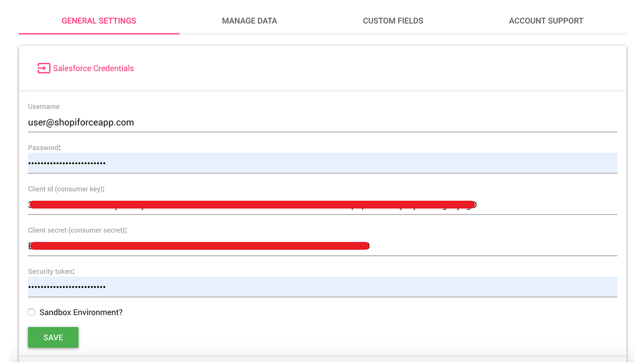Select the Password field
This screenshot has width=644, height=362.
click(201, 163)
